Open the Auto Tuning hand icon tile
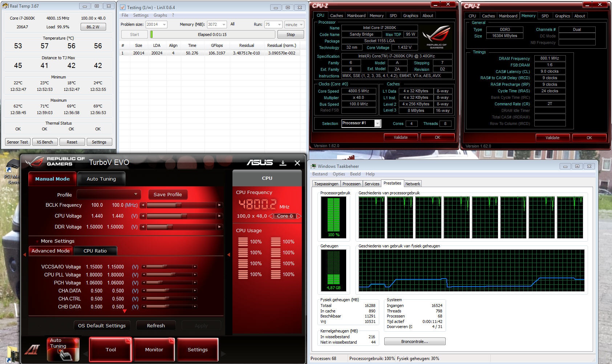This screenshot has height=364, width=612. coord(63,349)
